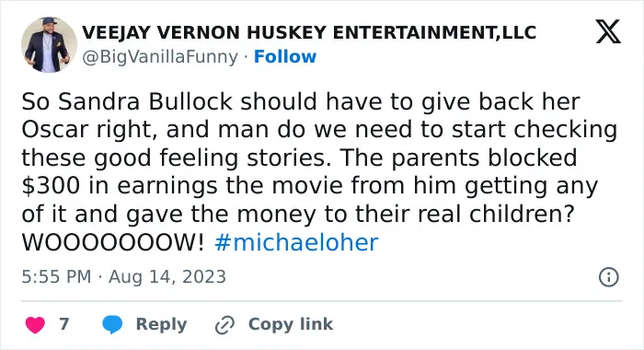The height and width of the screenshot is (350, 644).
Task: Click the chain link icon
Action: pyautogui.click(x=224, y=325)
